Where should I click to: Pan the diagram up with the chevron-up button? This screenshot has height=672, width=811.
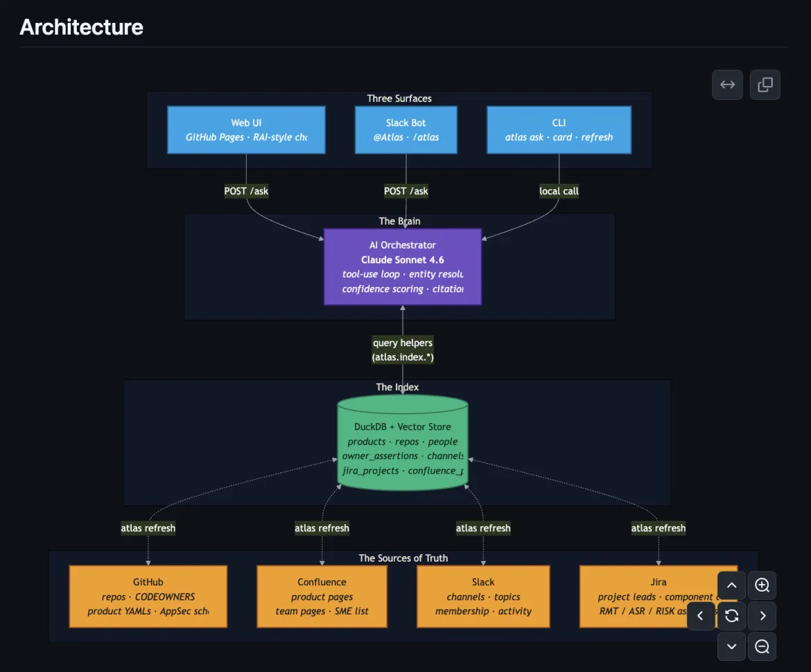731,585
